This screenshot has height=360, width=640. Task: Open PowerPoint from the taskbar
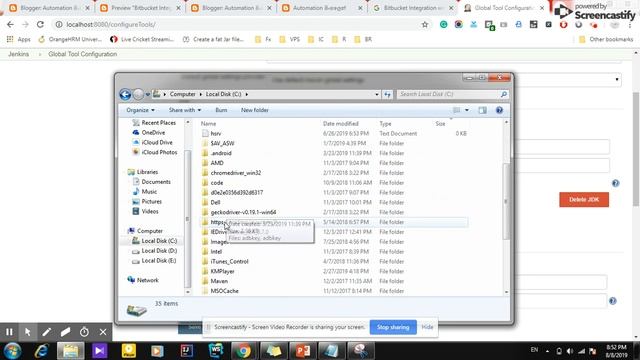coord(302,351)
